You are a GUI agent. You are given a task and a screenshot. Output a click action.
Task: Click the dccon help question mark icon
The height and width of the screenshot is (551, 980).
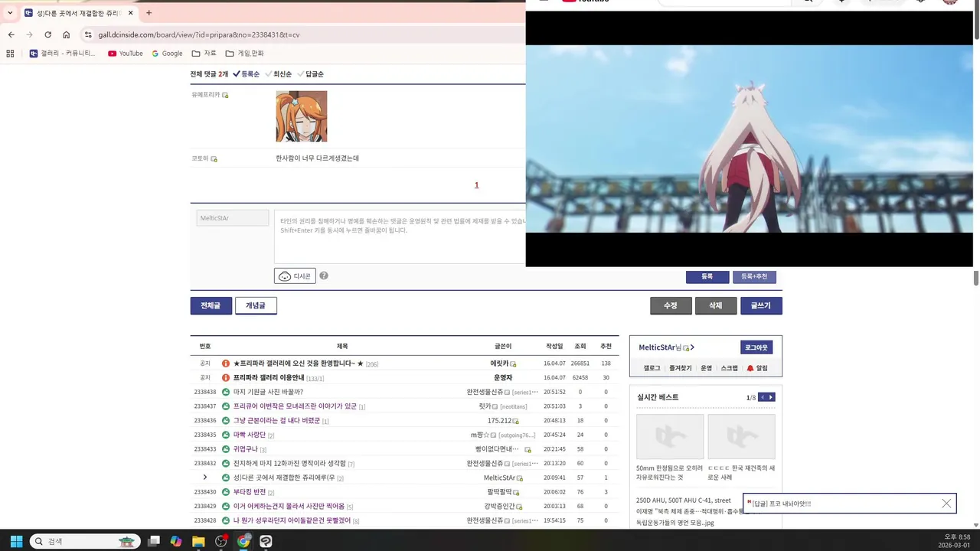click(324, 275)
